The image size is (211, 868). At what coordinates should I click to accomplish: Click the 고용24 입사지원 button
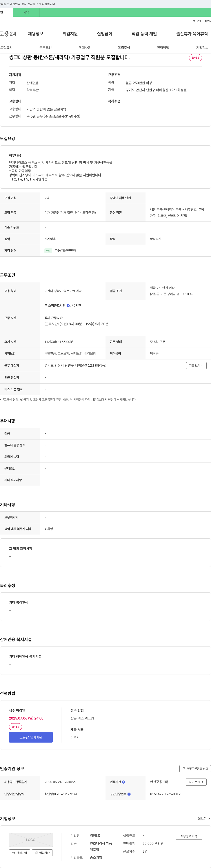click(31, 737)
